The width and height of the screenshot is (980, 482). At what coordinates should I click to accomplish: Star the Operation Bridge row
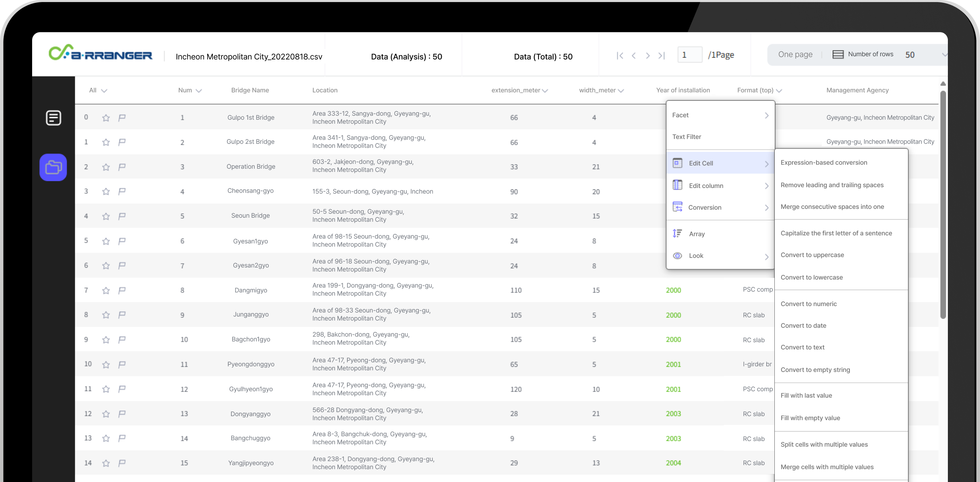(106, 167)
